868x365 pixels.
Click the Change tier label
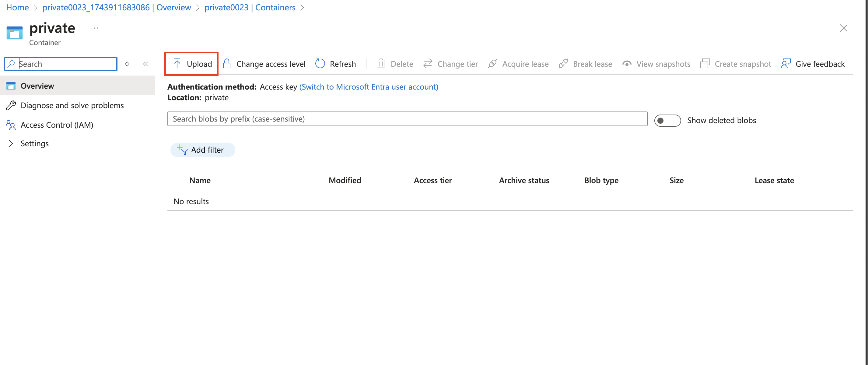(458, 64)
